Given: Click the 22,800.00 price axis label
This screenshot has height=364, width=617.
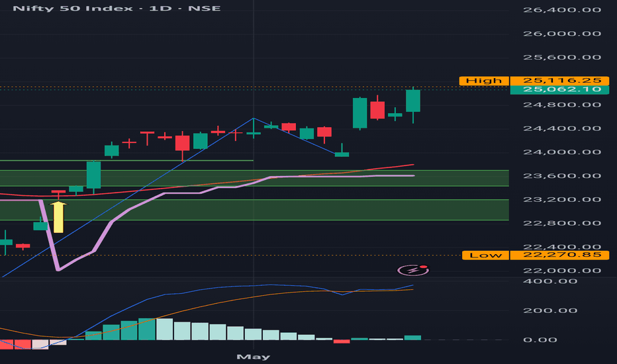Looking at the screenshot, I should [562, 223].
